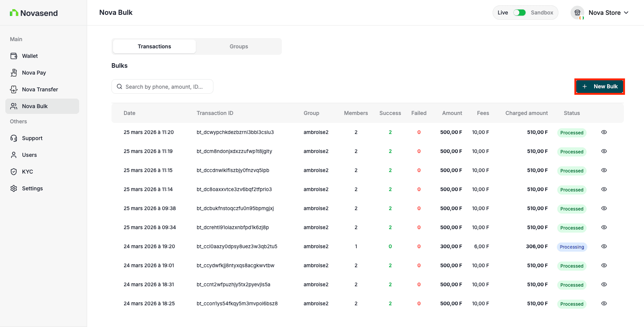Image resolution: width=644 pixels, height=327 pixels.
Task: View details of bulk bt_ccnt2wfpuzhjy5tx2pyevjls5a
Action: [x=604, y=284]
